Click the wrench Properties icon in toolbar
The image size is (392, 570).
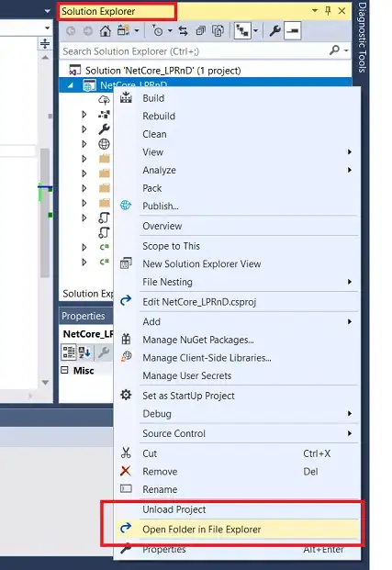tap(274, 31)
